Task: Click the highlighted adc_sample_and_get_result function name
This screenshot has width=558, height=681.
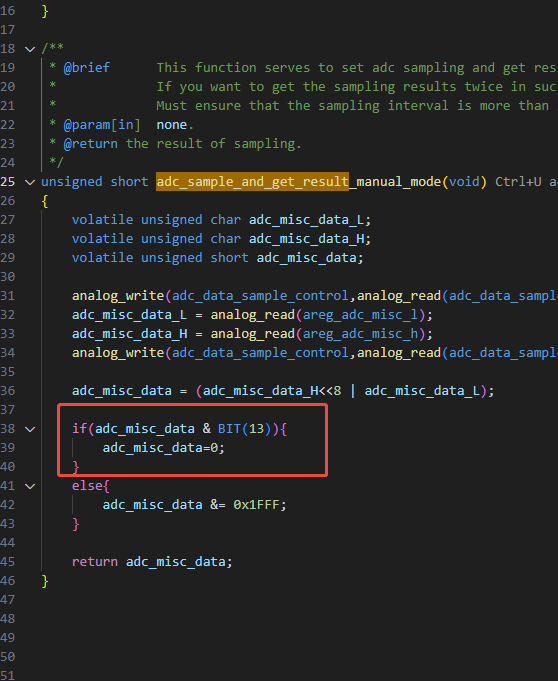Action: (x=252, y=182)
